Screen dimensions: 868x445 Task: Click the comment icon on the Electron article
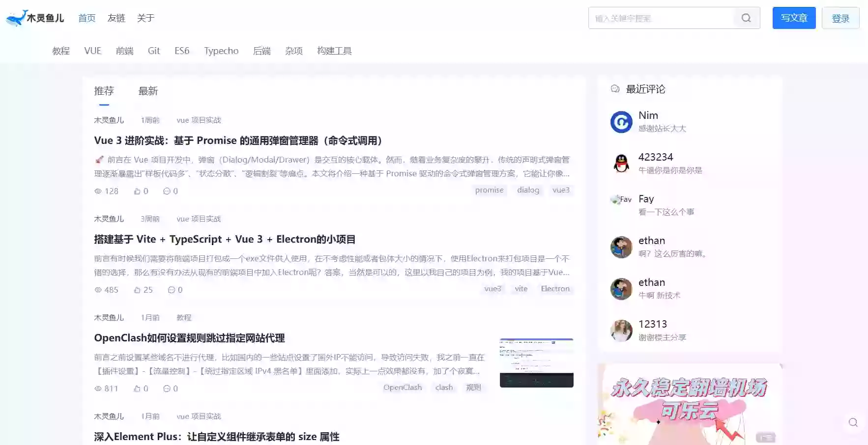coord(171,290)
